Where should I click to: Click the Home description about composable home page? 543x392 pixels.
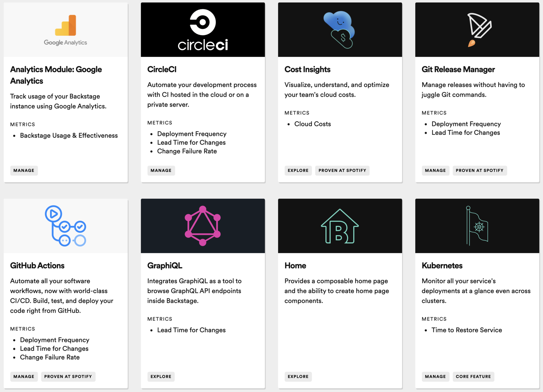coord(337,291)
